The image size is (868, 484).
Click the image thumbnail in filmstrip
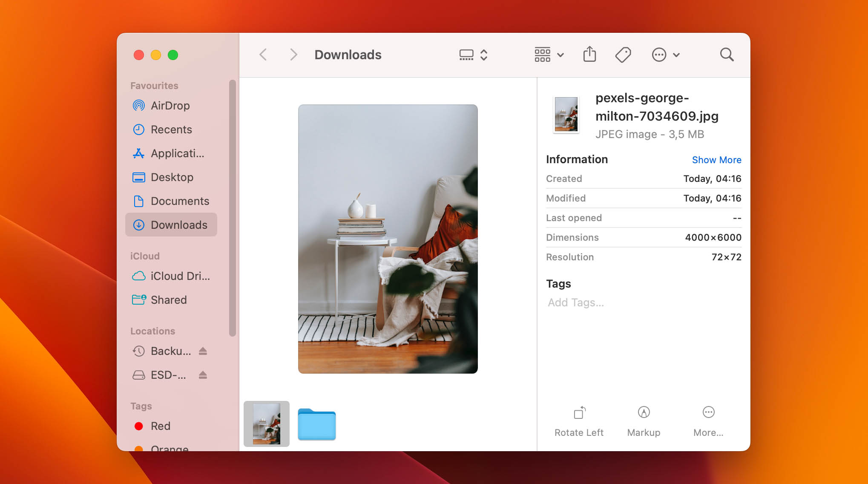pyautogui.click(x=266, y=424)
